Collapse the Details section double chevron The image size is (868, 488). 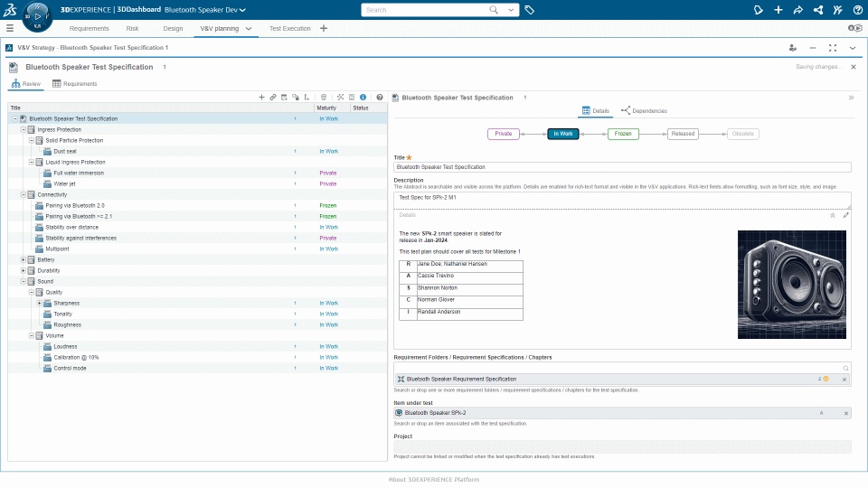(x=833, y=215)
